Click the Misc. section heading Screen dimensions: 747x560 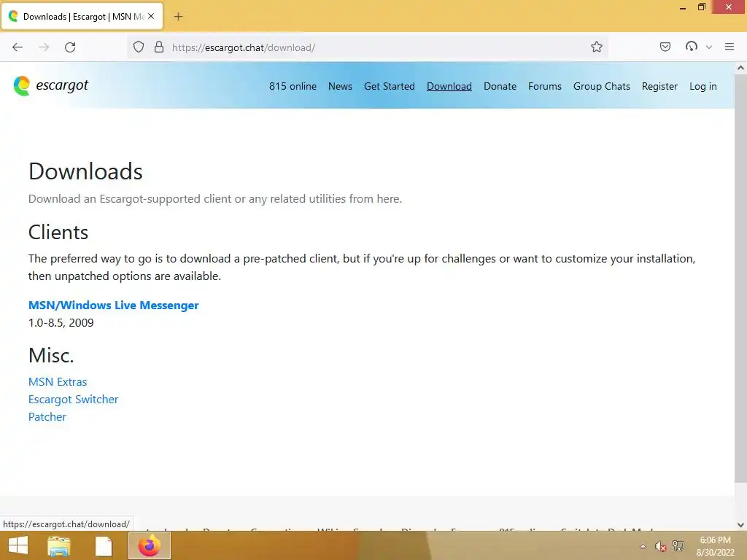[x=51, y=355]
